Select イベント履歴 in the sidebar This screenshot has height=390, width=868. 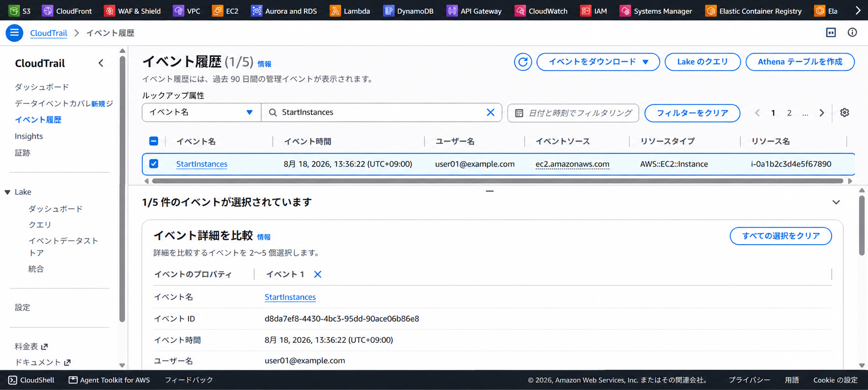pyautogui.click(x=38, y=120)
